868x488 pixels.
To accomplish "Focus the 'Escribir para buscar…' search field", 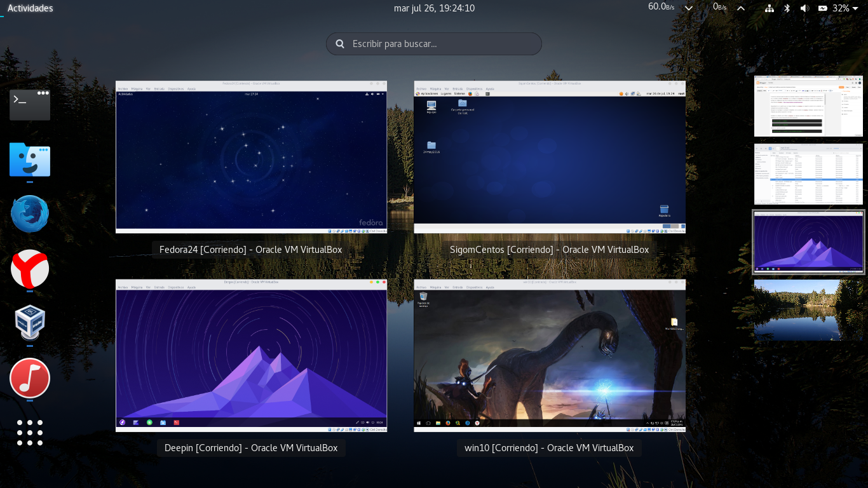I will 434,44.
